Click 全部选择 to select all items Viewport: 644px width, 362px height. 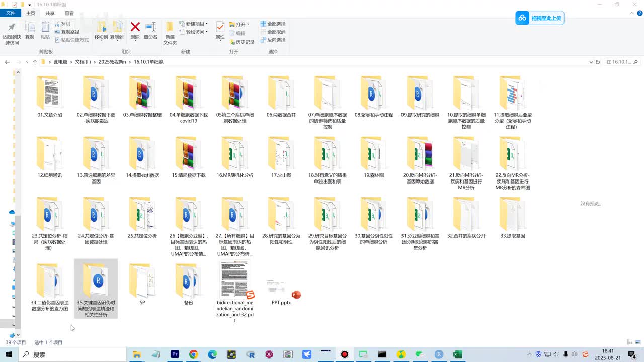click(273, 24)
